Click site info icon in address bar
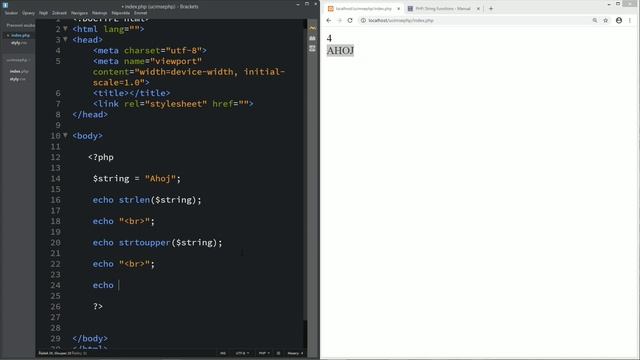 click(x=363, y=20)
